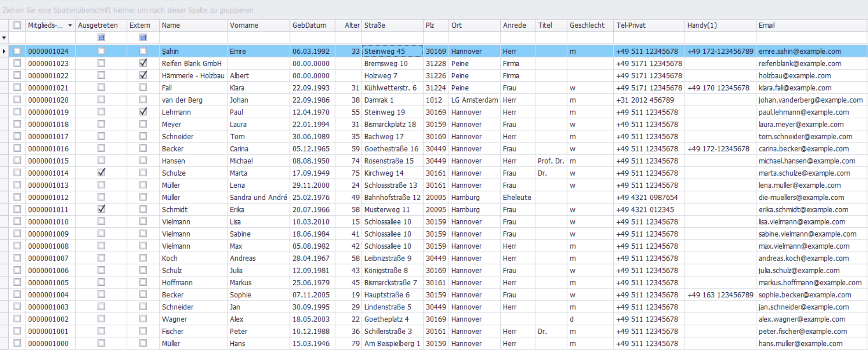Screen dimensions: 868x352
Task: Uncheck Ausgetreten for Schulze Marta
Action: click(101, 173)
